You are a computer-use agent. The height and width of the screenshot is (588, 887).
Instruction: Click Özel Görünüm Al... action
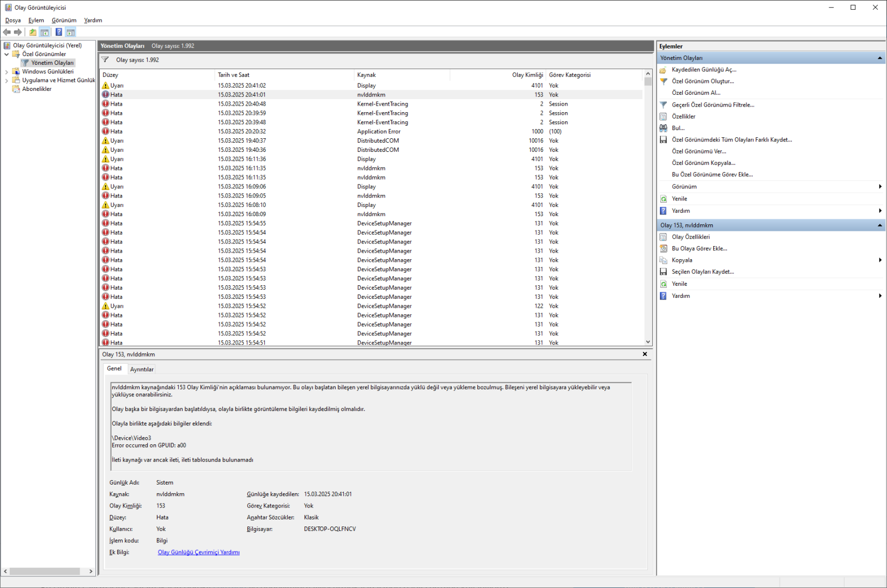(696, 93)
